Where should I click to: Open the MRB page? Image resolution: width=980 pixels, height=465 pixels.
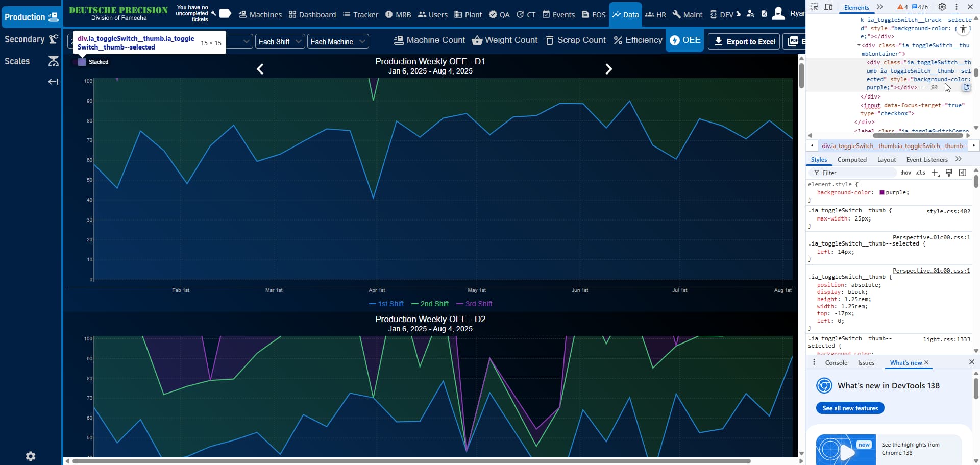tap(398, 15)
